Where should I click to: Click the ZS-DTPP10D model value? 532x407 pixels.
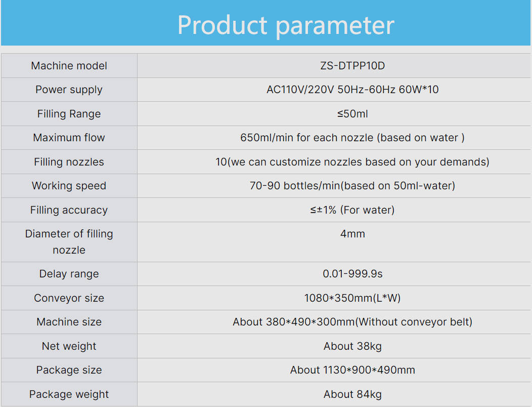coord(352,66)
